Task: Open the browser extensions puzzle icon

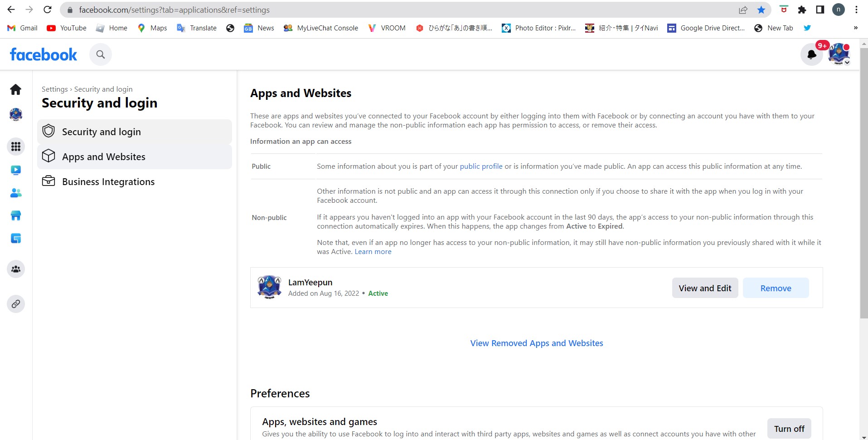Action: tap(802, 10)
